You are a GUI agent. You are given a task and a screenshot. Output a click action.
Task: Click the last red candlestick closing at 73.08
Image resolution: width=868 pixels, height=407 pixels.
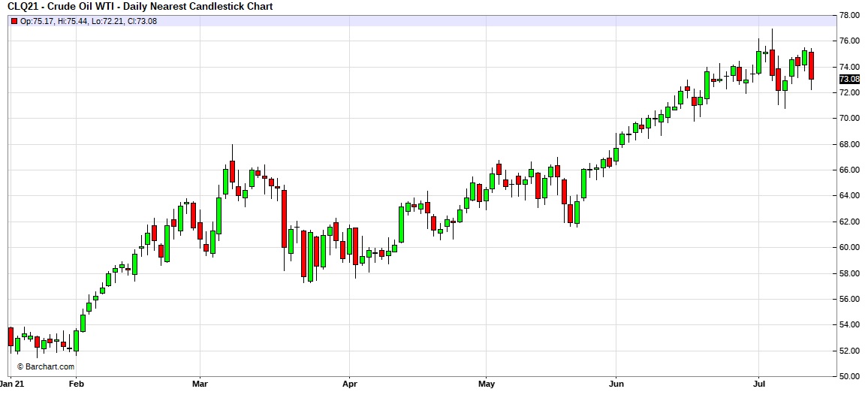coord(811,65)
